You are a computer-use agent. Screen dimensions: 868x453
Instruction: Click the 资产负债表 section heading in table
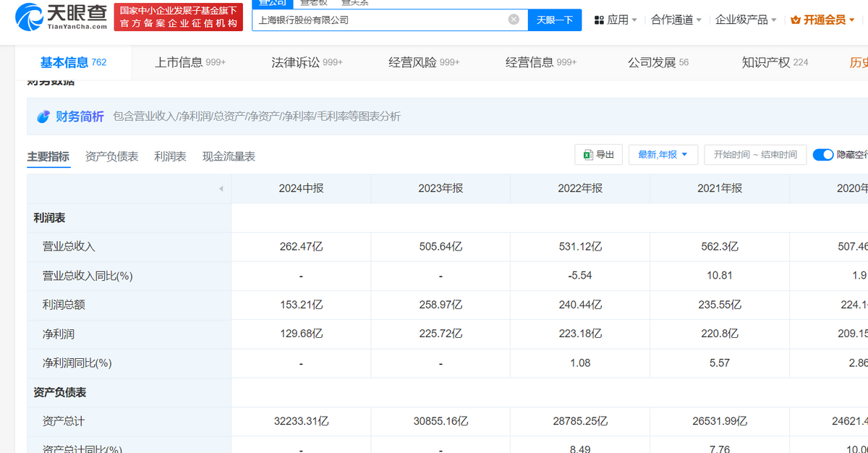click(60, 391)
